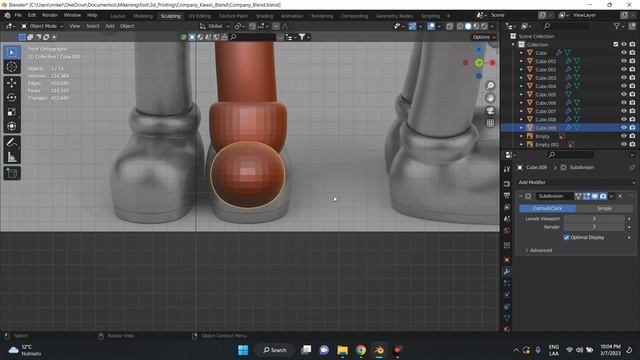Open Object Data properties tab
This screenshot has height=360, width=640.
pyautogui.click(x=507, y=318)
